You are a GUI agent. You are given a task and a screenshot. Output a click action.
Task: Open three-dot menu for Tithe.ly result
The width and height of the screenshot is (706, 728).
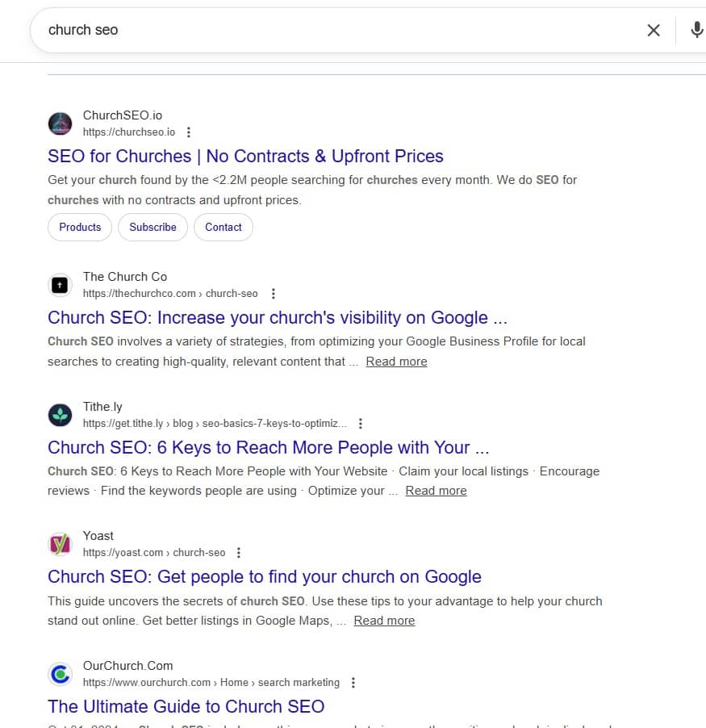pyautogui.click(x=361, y=424)
